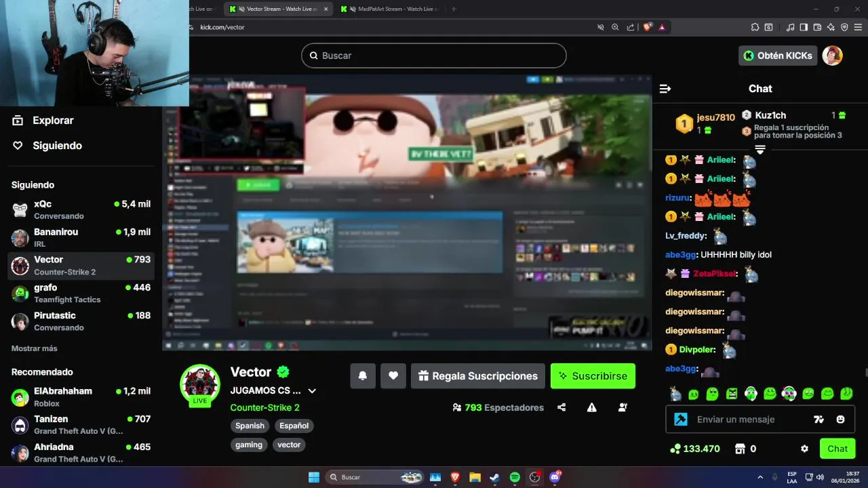Open the Brave VPN shield toolbar icon
The image size is (868, 488).
pos(844,27)
